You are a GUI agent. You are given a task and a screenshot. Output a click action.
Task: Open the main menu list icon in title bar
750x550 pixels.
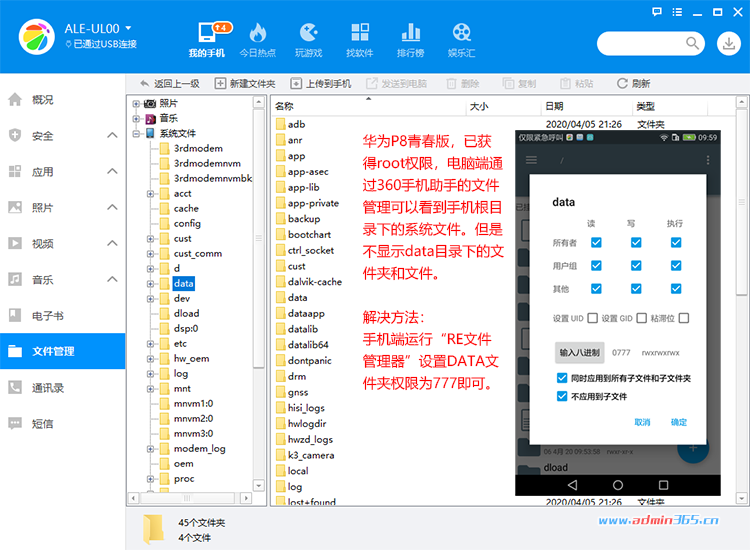(x=677, y=12)
